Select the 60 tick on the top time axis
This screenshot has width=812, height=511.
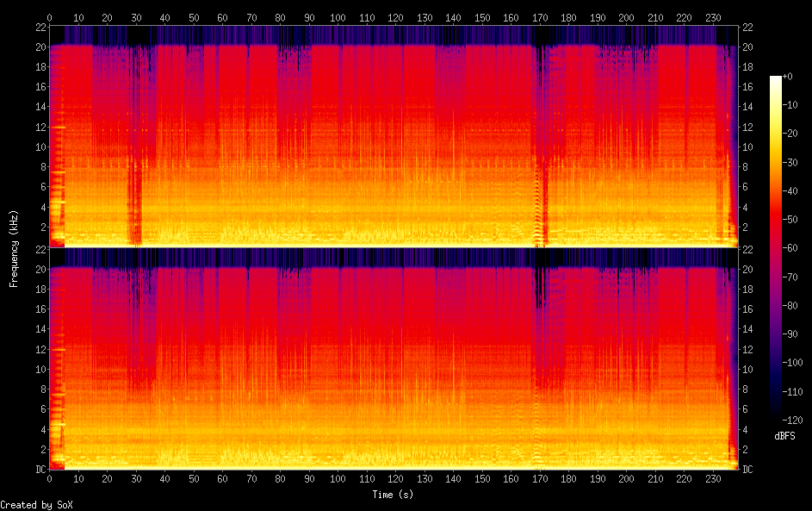tap(222, 17)
